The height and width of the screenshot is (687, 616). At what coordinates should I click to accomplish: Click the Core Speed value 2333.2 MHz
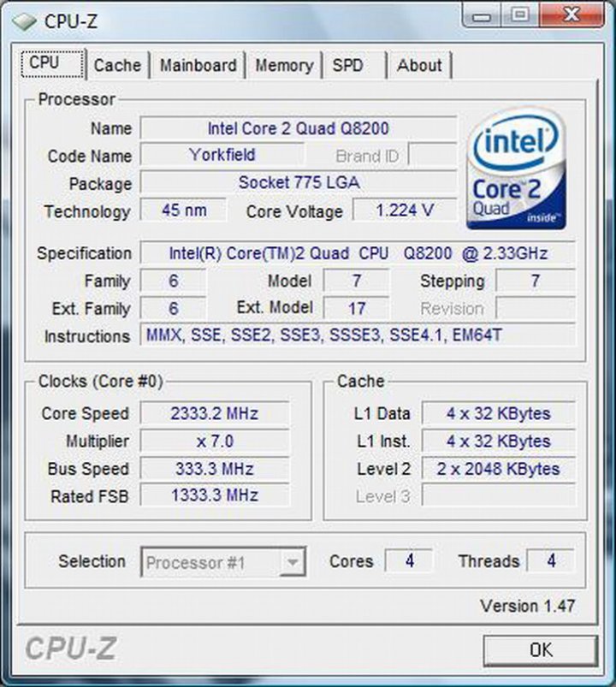tap(215, 413)
